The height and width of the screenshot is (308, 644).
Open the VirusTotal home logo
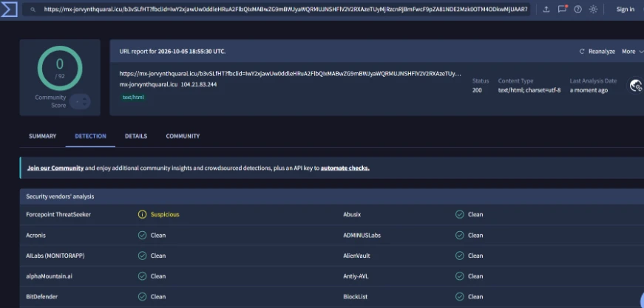pos(9,9)
